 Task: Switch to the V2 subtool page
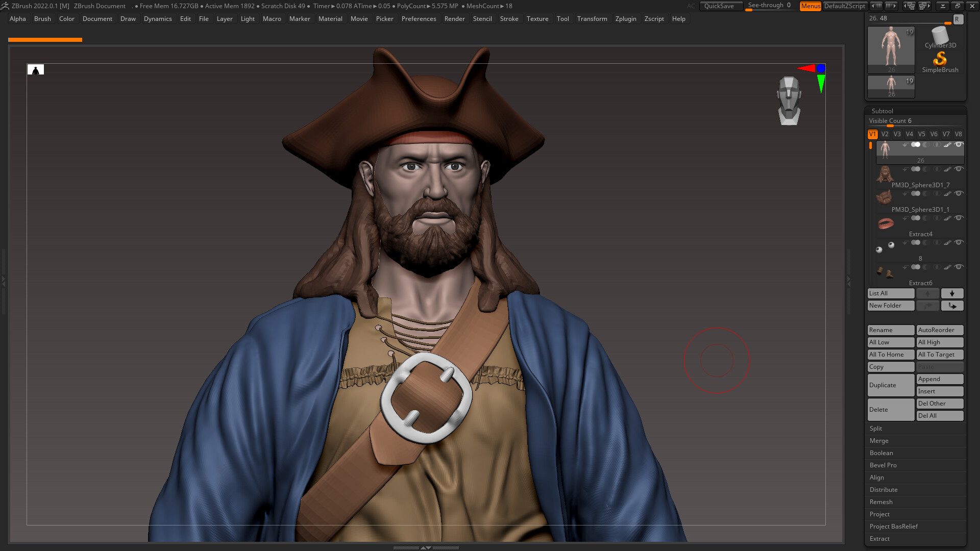click(885, 134)
